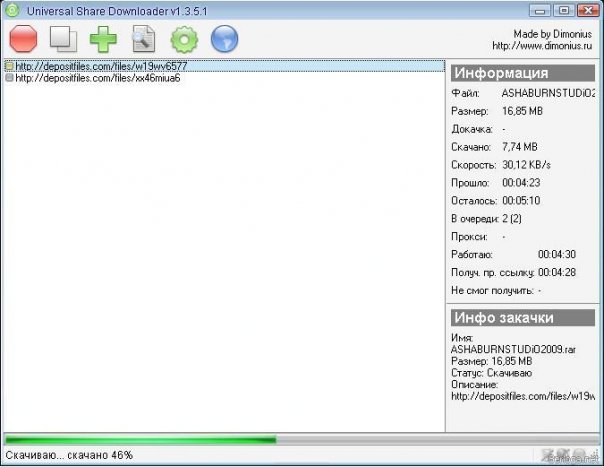
Task: Open the www.dimonius.ru website link
Action: coord(542,46)
